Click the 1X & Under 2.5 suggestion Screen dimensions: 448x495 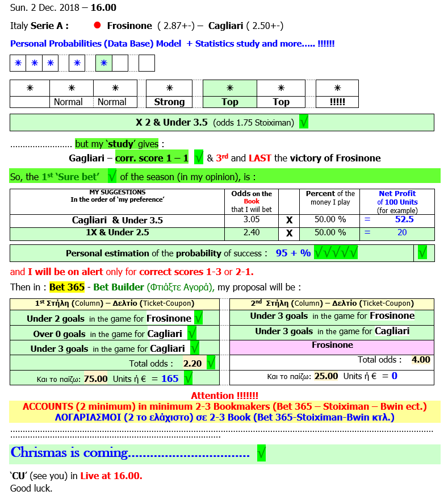point(118,232)
